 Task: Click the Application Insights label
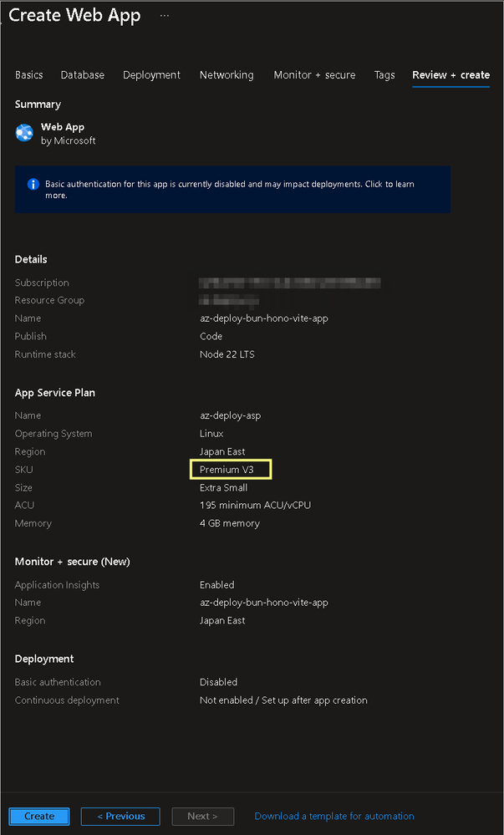(57, 585)
